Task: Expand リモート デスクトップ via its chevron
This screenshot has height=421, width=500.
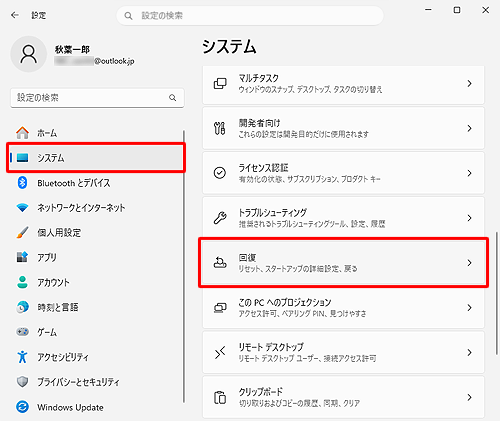Action: tap(469, 352)
